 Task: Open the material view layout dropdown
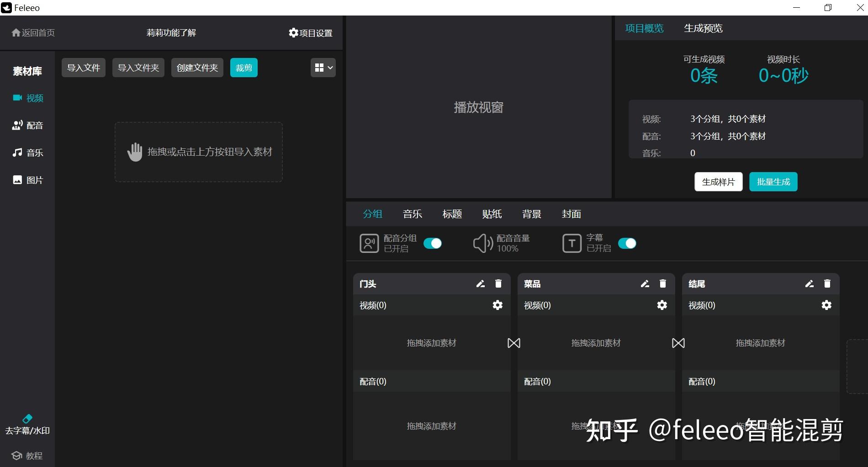(323, 67)
